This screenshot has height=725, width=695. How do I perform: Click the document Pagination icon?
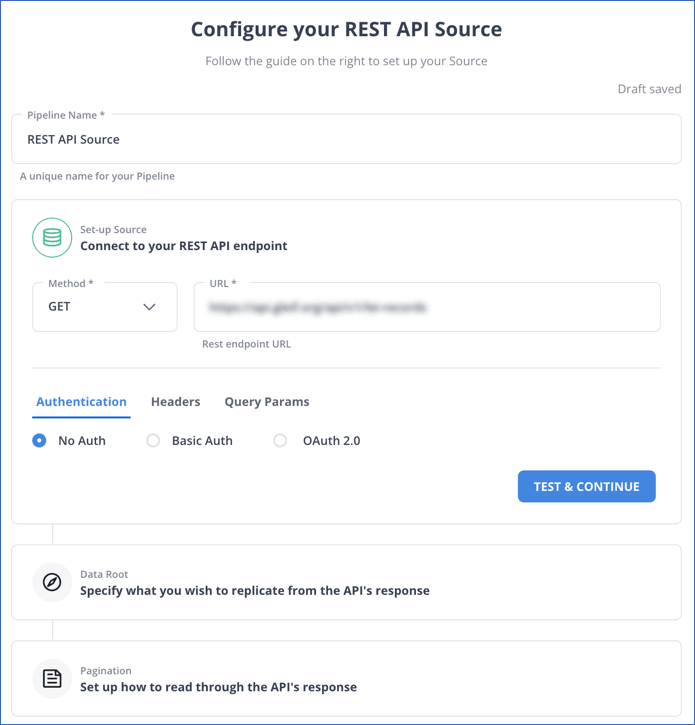pos(52,679)
